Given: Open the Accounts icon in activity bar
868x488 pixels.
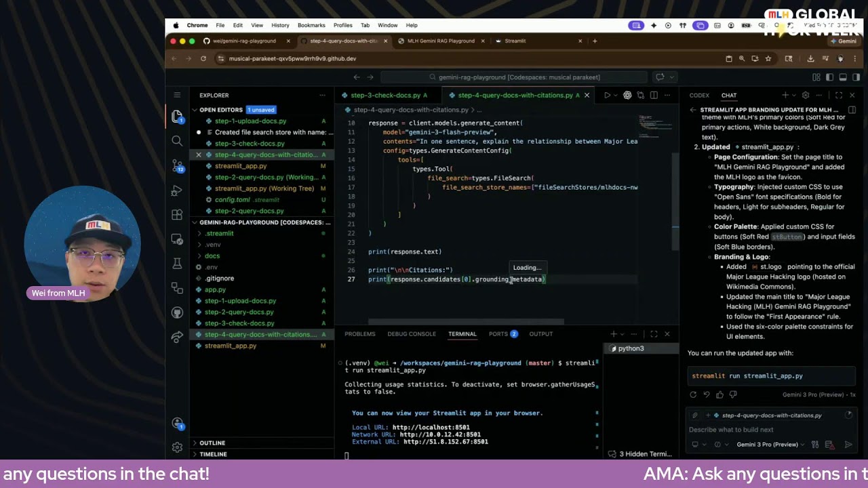Looking at the screenshot, I should click(177, 424).
